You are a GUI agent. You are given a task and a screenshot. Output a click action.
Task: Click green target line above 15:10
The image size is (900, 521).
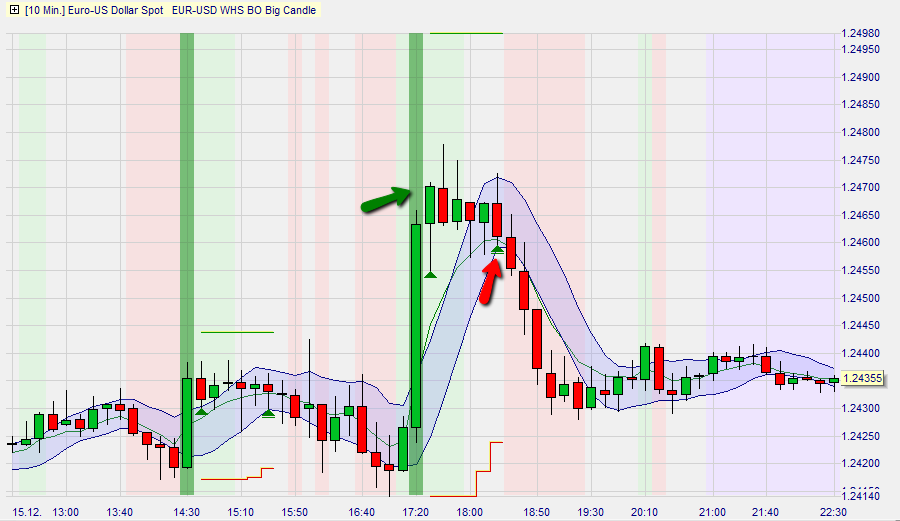point(238,332)
